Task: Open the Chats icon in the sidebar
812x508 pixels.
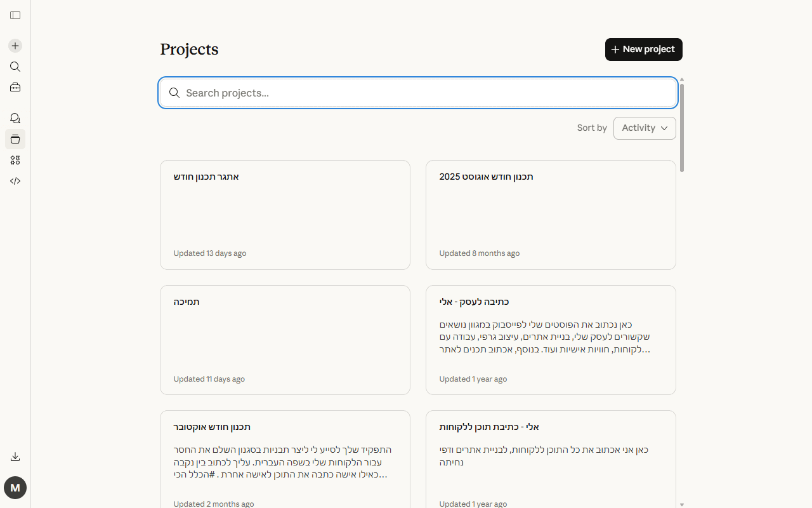Action: tap(15, 118)
